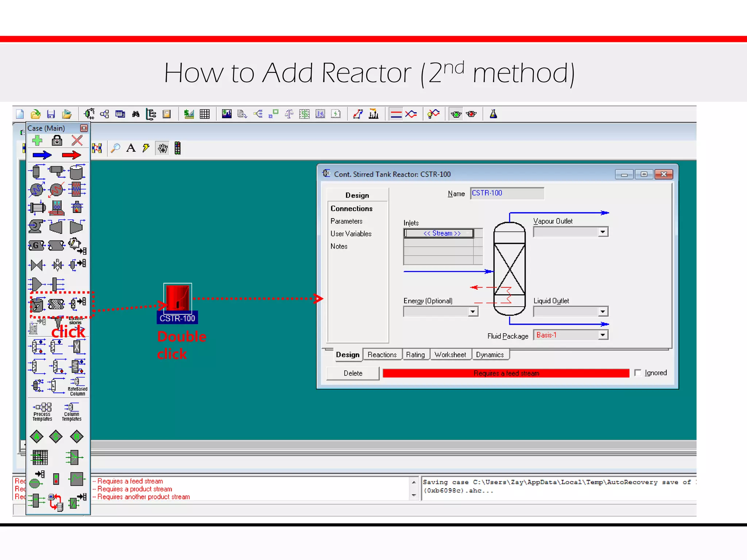Select the RateBased Column icon

click(x=77, y=386)
